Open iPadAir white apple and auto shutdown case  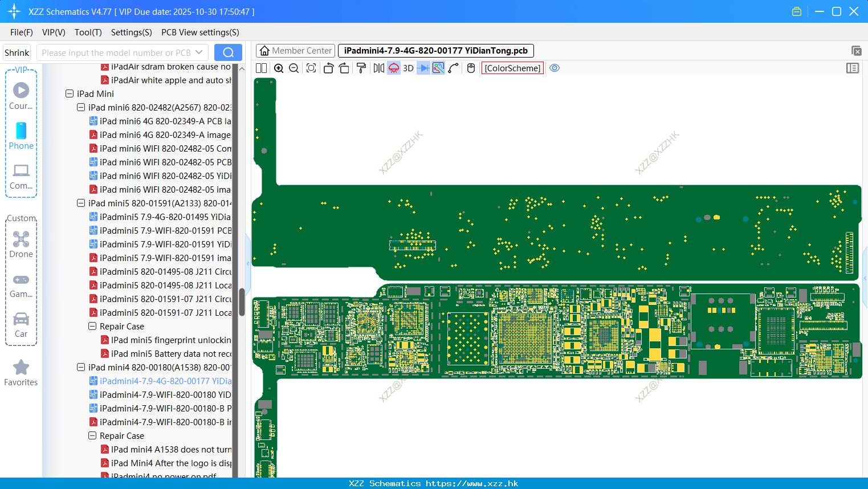pyautogui.click(x=166, y=80)
